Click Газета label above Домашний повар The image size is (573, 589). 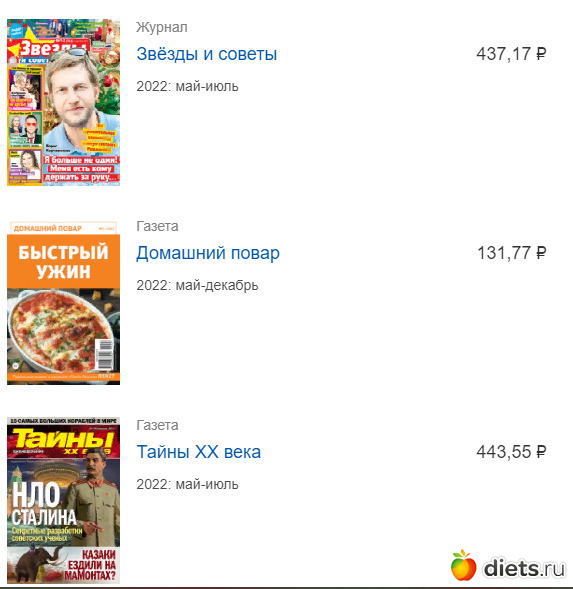[157, 226]
